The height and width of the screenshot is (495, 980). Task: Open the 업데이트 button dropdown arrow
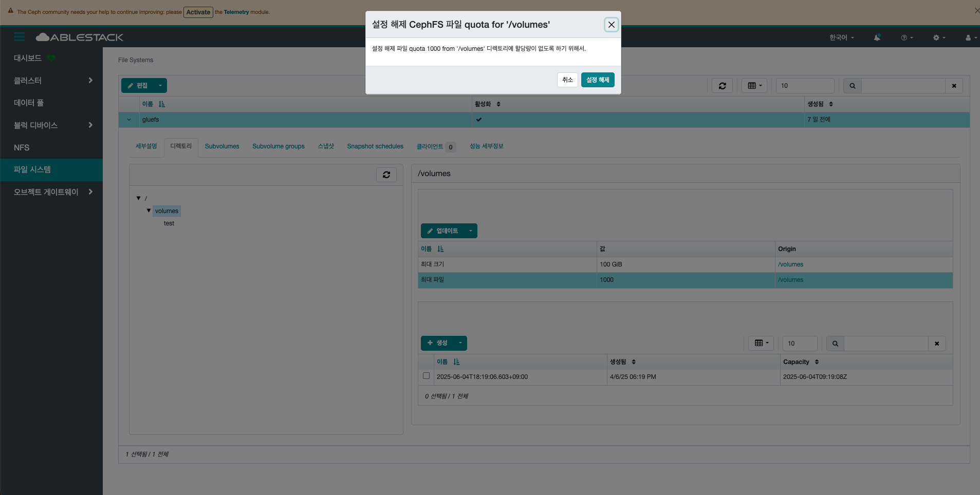coord(470,231)
